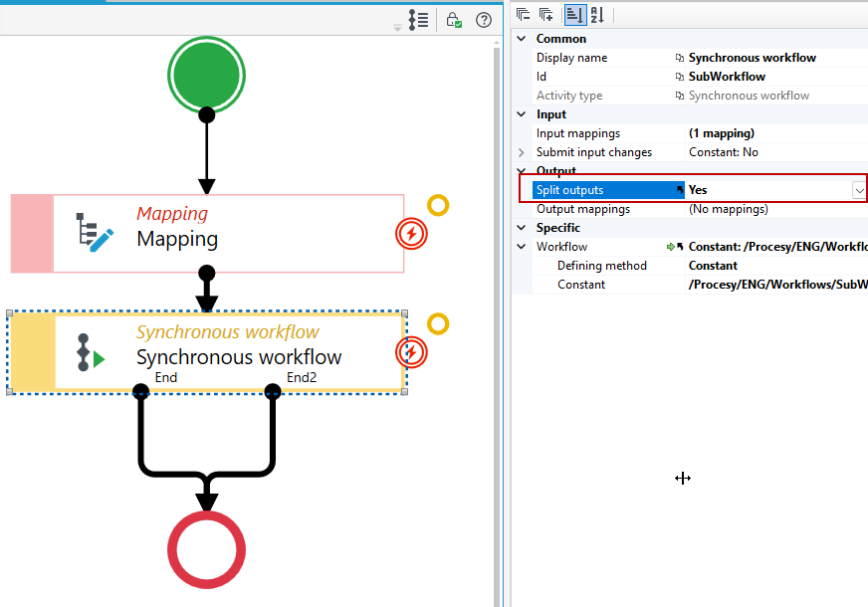This screenshot has height=607, width=868.
Task: Select the Defining method property label
Action: pos(602,266)
